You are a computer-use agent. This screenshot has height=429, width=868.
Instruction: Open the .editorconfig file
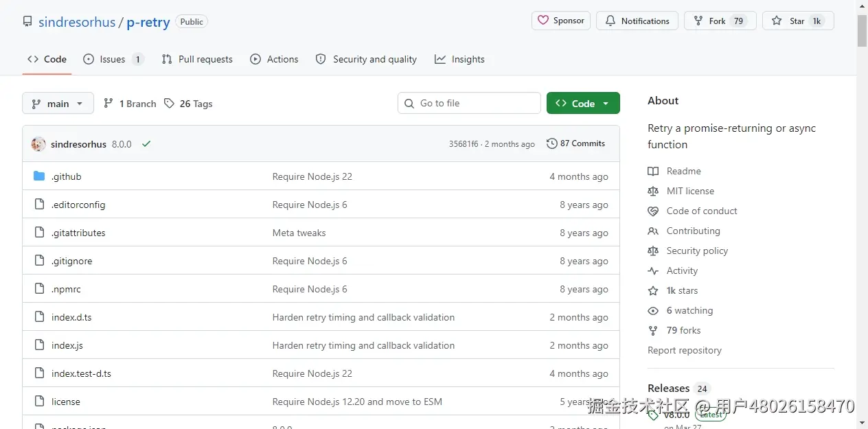click(x=78, y=205)
